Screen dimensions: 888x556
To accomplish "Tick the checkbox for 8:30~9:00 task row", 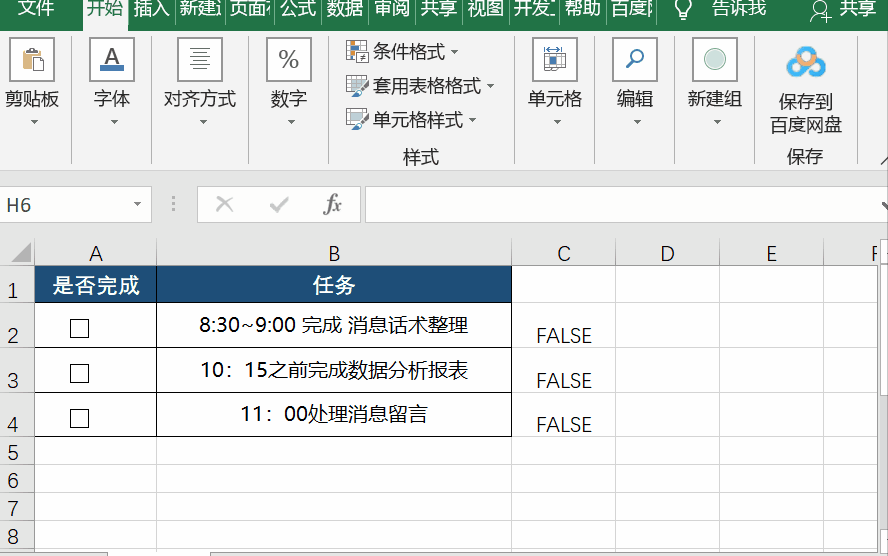I will coord(79,328).
